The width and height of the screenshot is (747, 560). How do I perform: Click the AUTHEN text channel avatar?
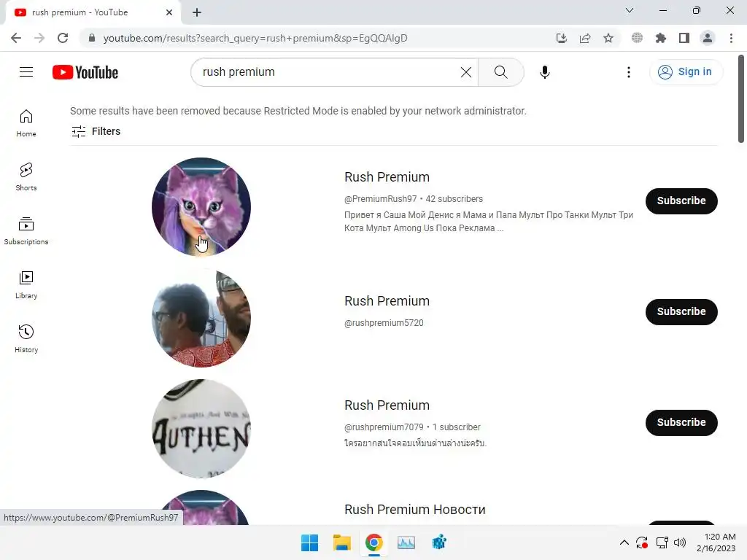coord(201,429)
